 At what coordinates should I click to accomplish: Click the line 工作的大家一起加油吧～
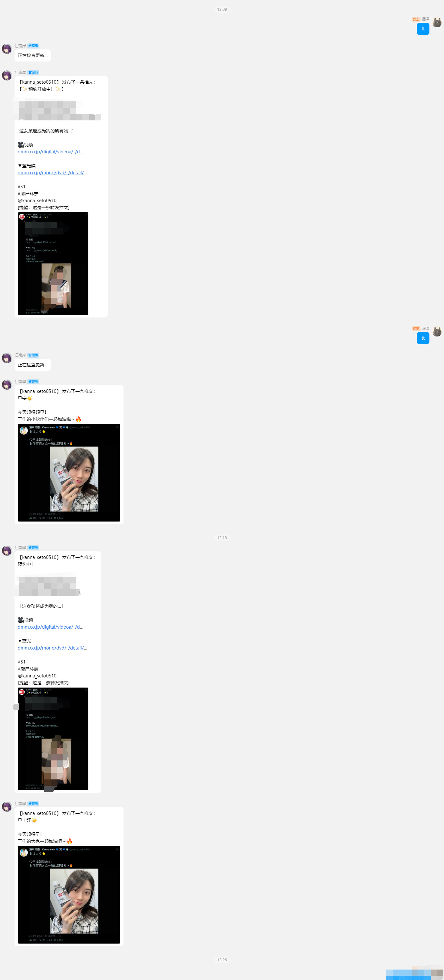click(45, 841)
